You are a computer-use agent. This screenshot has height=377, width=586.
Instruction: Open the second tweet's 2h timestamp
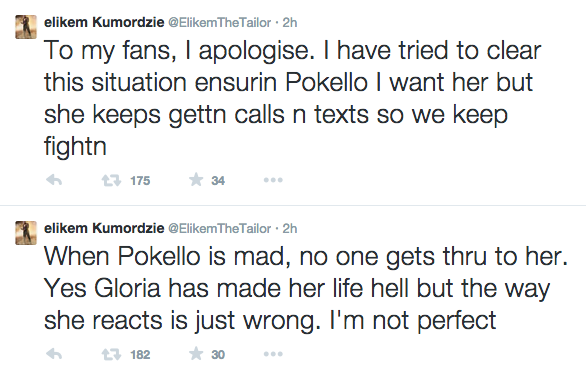pyautogui.click(x=290, y=229)
